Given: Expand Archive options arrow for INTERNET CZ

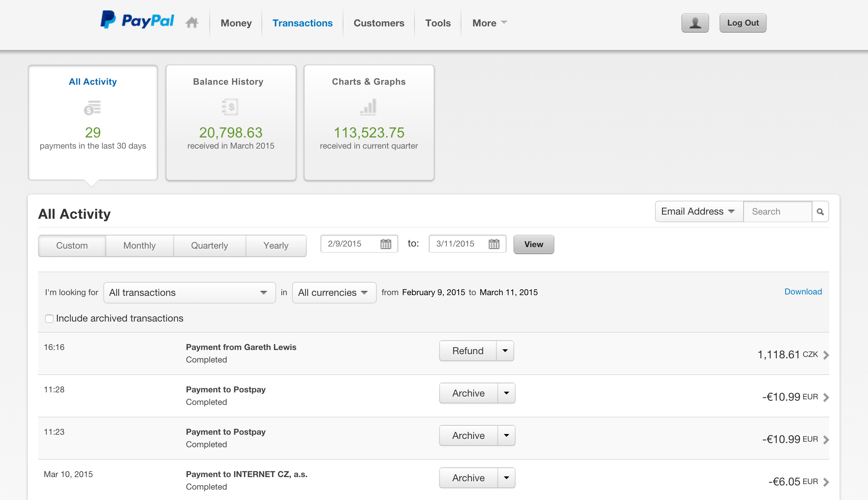Looking at the screenshot, I should (507, 478).
